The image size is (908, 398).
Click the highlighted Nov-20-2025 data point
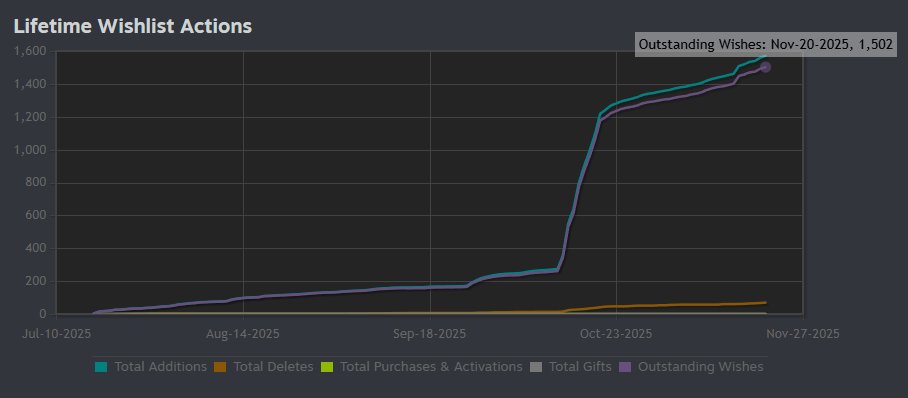(x=765, y=67)
